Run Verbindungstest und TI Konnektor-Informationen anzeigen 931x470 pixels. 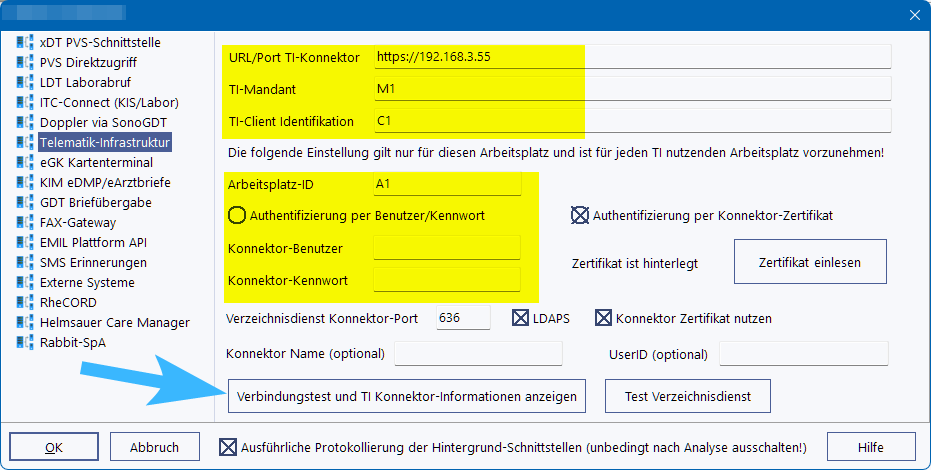[406, 396]
